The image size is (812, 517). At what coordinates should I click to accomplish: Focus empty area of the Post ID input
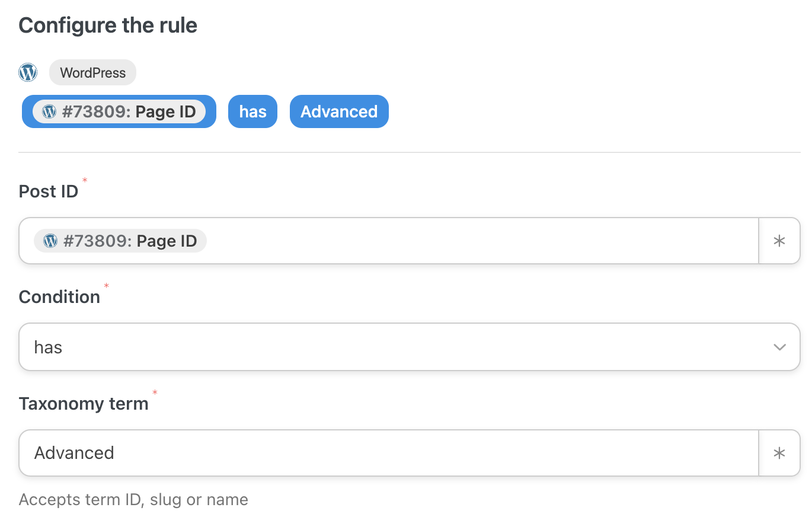pyautogui.click(x=480, y=241)
